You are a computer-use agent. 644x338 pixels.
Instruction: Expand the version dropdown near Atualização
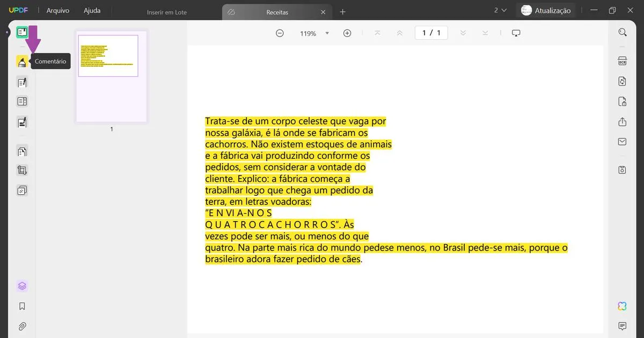503,10
